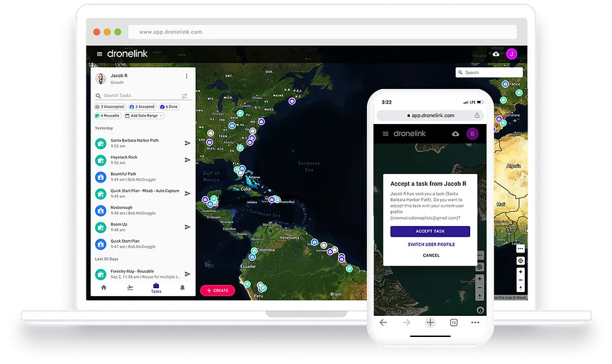Image resolution: width=612 pixels, height=364 pixels.
Task: Click the Santa Barbara Harbor Path task icon
Action: (x=101, y=143)
